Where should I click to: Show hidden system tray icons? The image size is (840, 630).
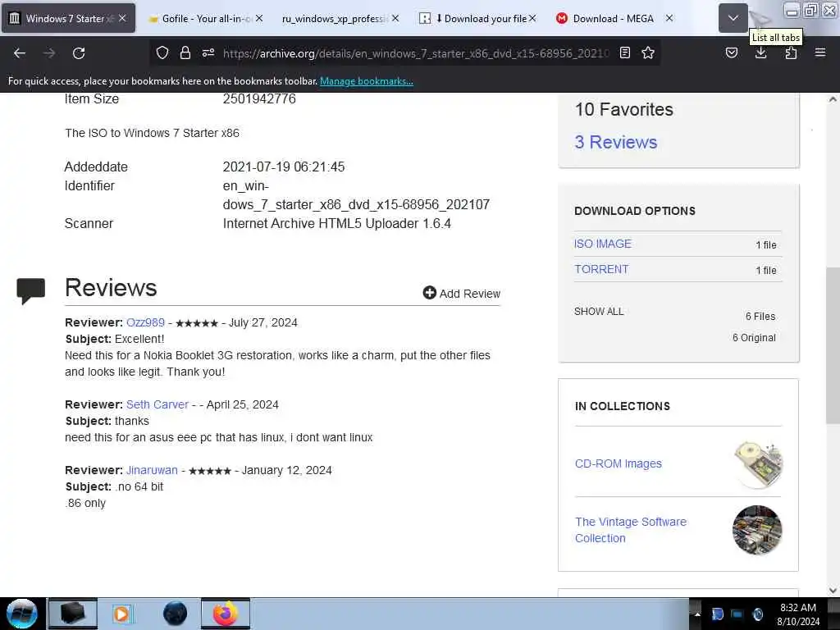pos(697,614)
